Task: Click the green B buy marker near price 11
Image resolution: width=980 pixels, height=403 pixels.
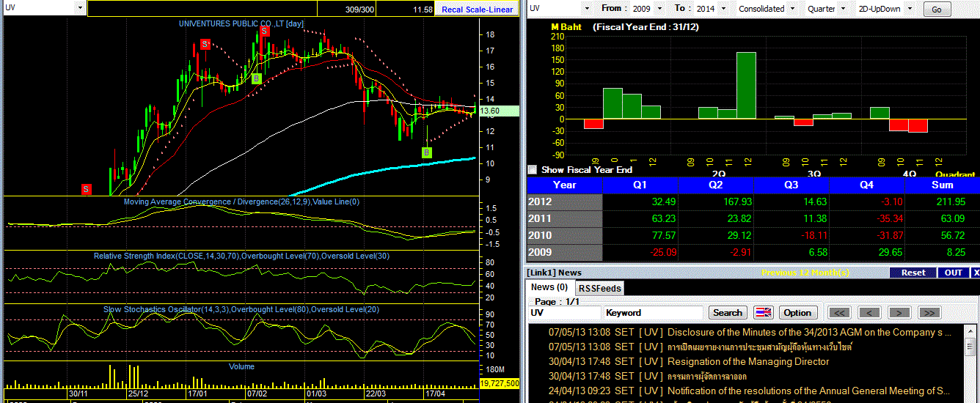Action: click(426, 152)
